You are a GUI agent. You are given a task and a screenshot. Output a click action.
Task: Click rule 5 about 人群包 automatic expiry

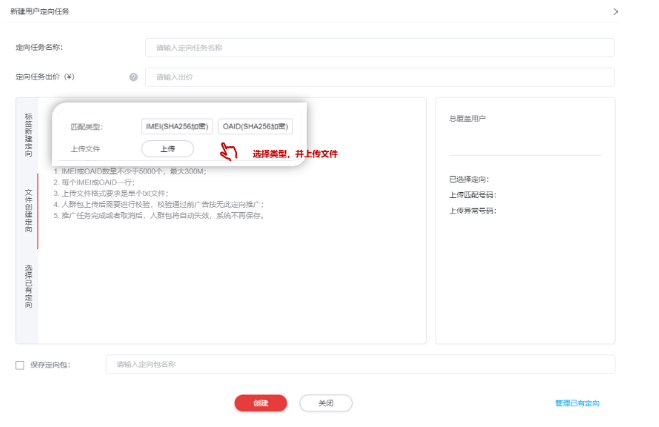coord(159,216)
